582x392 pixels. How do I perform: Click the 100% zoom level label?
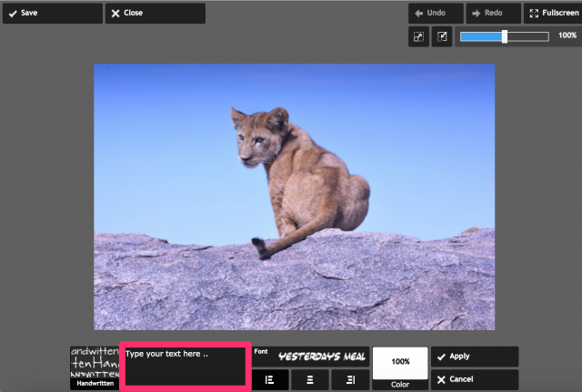(567, 35)
